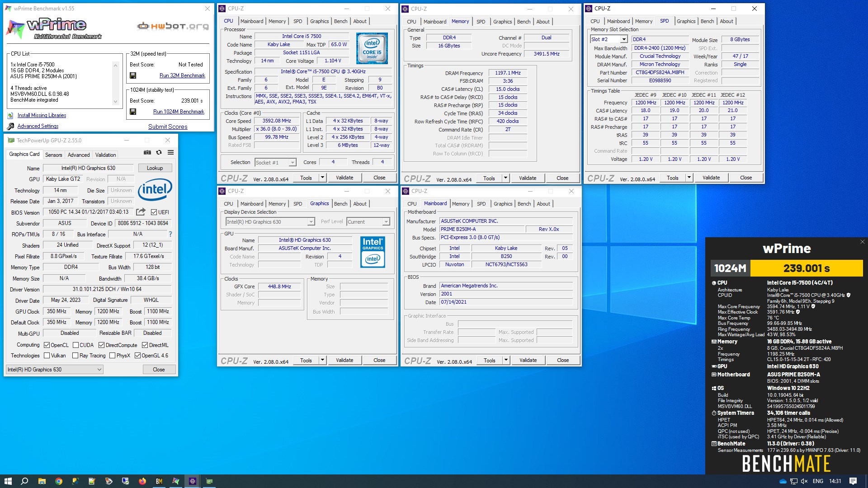This screenshot has width=868, height=488.
Task: Click Run 32M Benchmark link
Action: [182, 75]
